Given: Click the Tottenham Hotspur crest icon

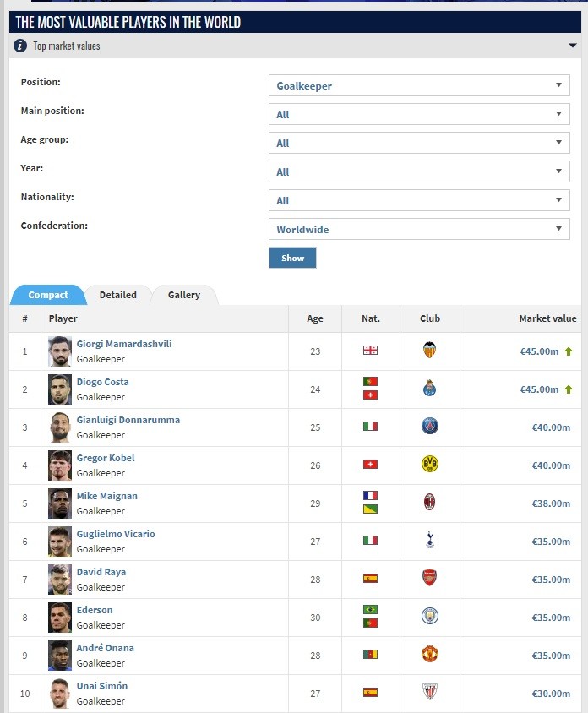Looking at the screenshot, I should pos(430,540).
